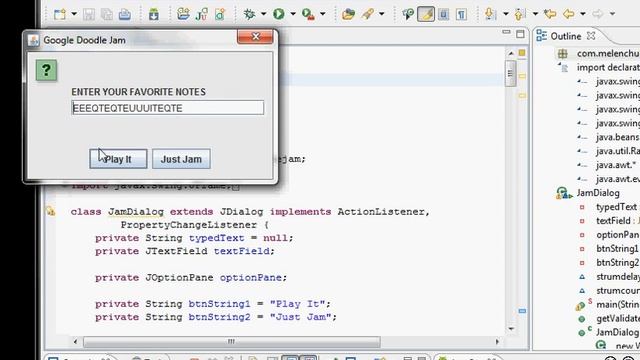Image resolution: width=640 pixels, height=360 pixels.
Task: Click the Print toolbar icon
Action: pos(124,14)
